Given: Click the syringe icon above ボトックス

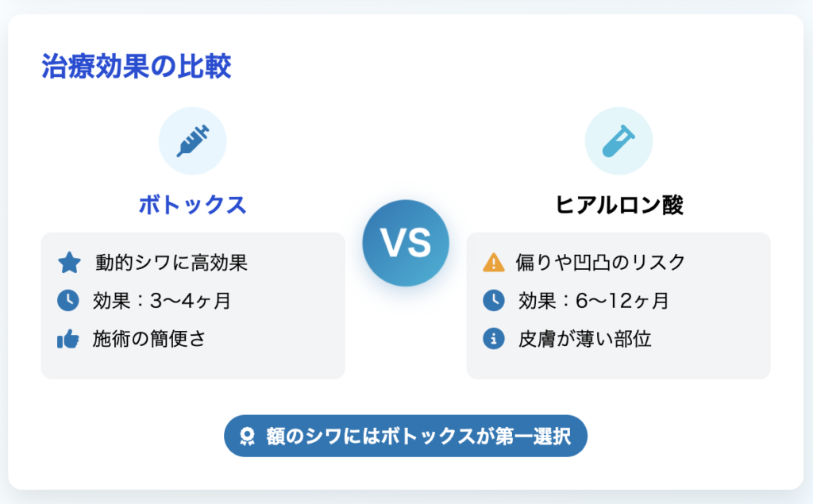Looking at the screenshot, I should 192,141.
